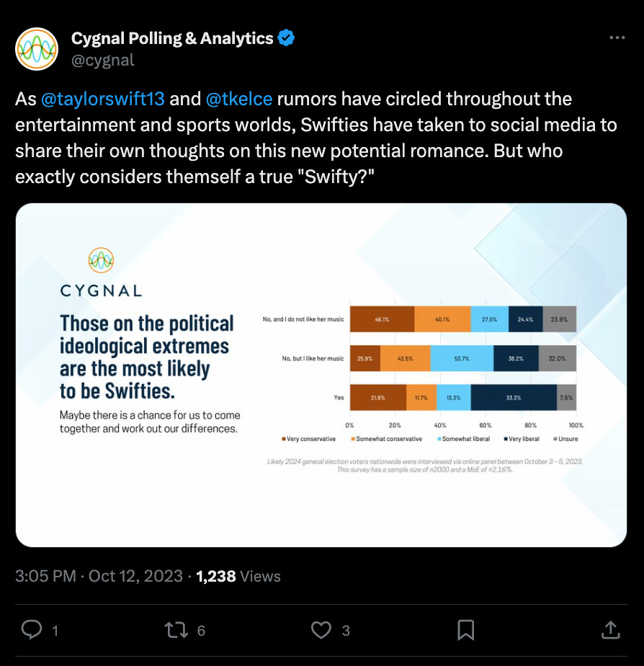The height and width of the screenshot is (666, 644).
Task: Bookmark this tweet using the bookmark icon
Action: coord(465,630)
